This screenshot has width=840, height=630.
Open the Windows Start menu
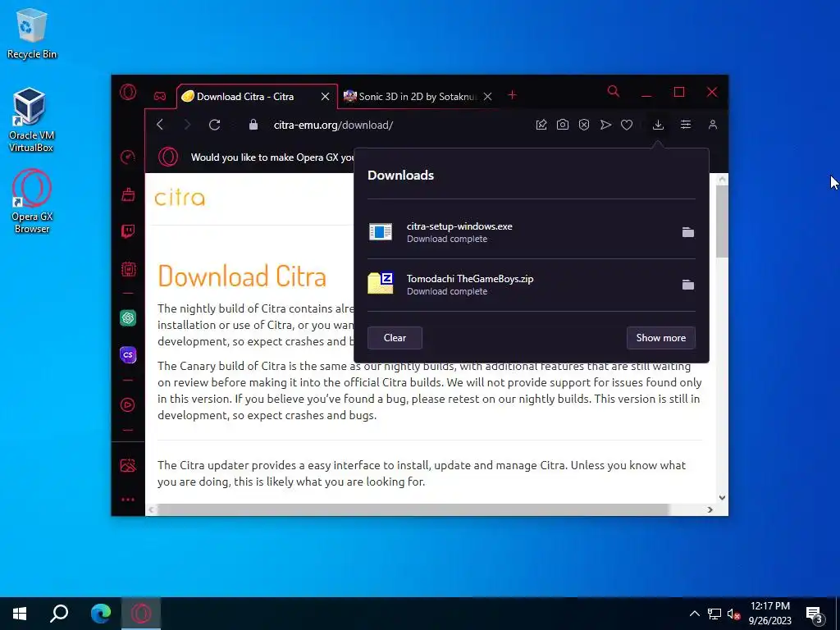click(20, 614)
